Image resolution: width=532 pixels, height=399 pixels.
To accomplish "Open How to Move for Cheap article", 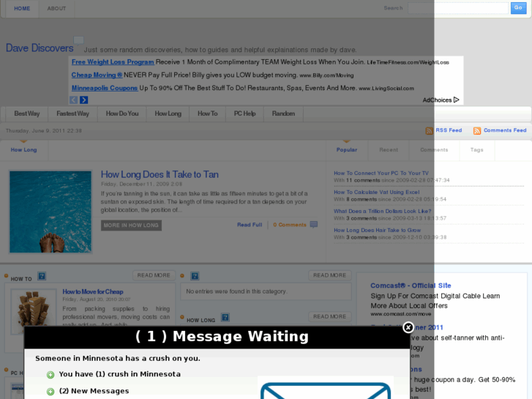I will coord(93,291).
